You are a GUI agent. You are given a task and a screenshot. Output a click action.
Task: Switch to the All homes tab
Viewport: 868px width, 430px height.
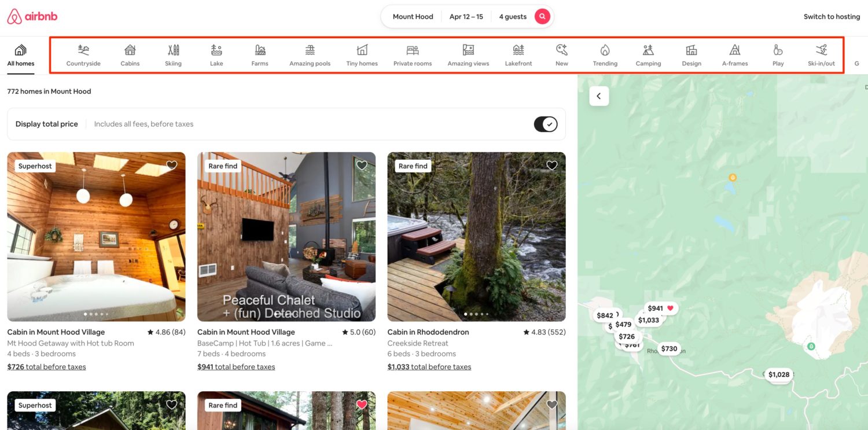20,55
